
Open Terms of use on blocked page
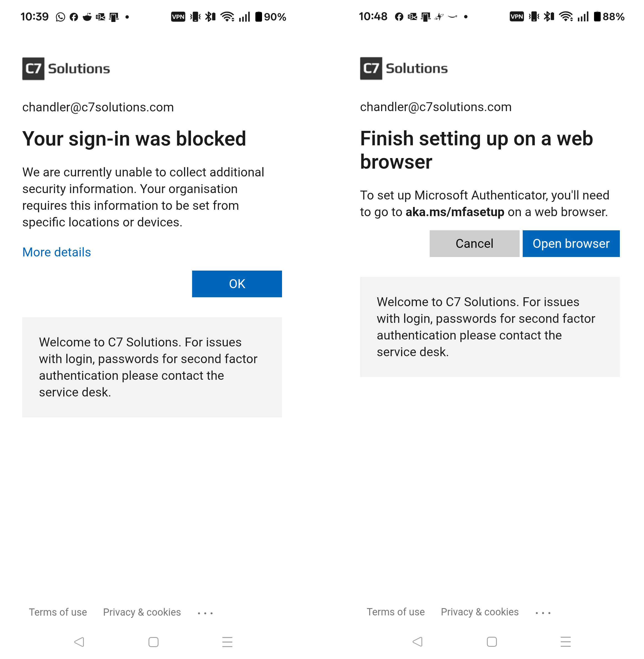coord(58,612)
